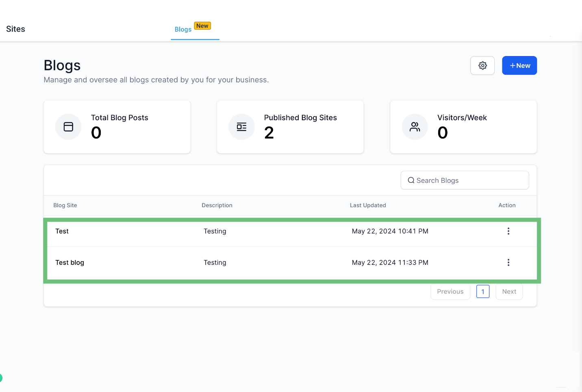582x392 pixels.
Task: Click the Published Blog Sites card icon
Action: pos(241,127)
